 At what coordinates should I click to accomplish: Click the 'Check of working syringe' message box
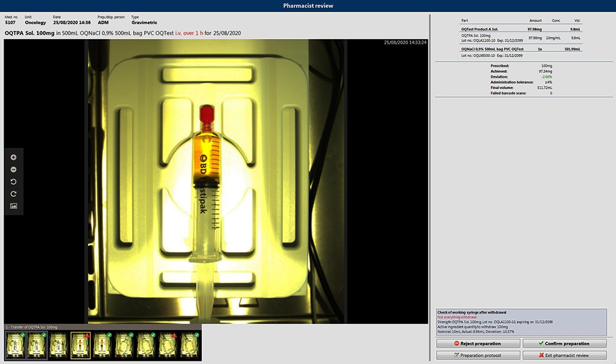coord(521,322)
